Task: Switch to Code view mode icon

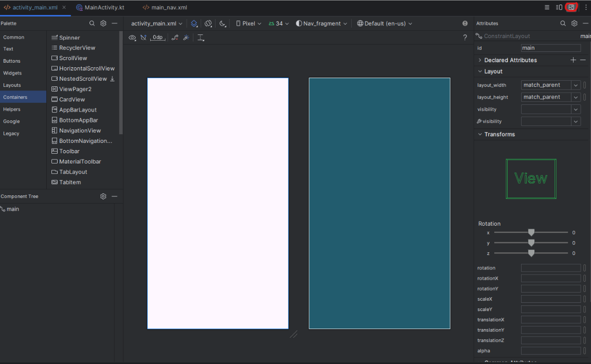Action: [547, 7]
